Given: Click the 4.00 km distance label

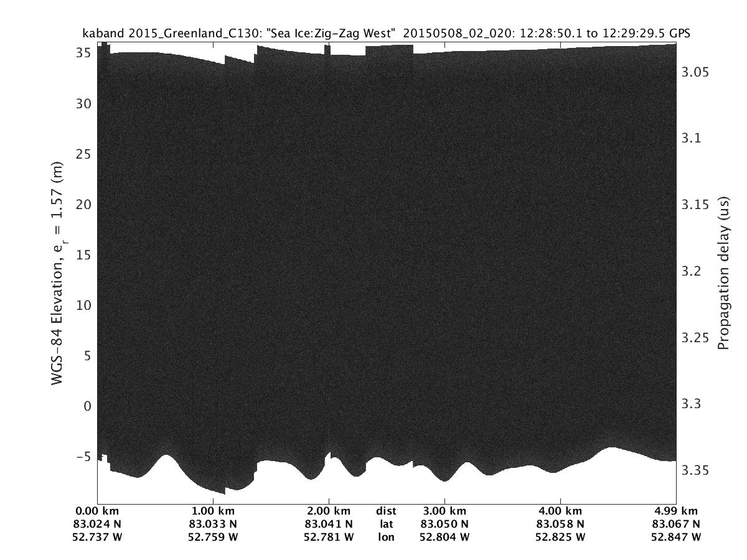Looking at the screenshot, I should [560, 511].
